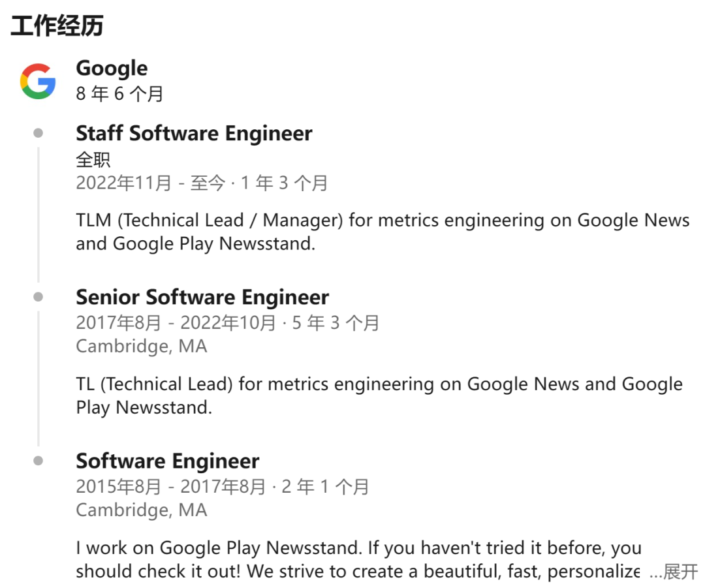705x588 pixels.
Task: Click the 工作经历 section heading
Action: (x=57, y=26)
